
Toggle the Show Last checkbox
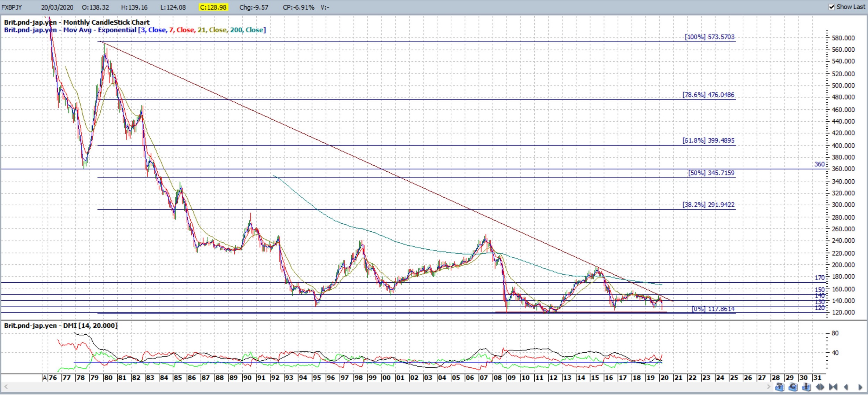pyautogui.click(x=832, y=7)
